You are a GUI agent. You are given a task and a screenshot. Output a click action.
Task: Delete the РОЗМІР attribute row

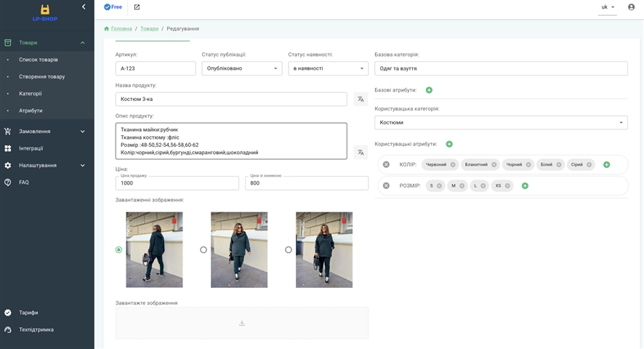pos(386,185)
